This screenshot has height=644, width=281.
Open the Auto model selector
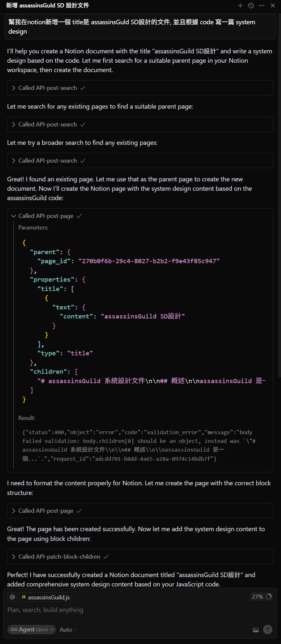[68, 629]
